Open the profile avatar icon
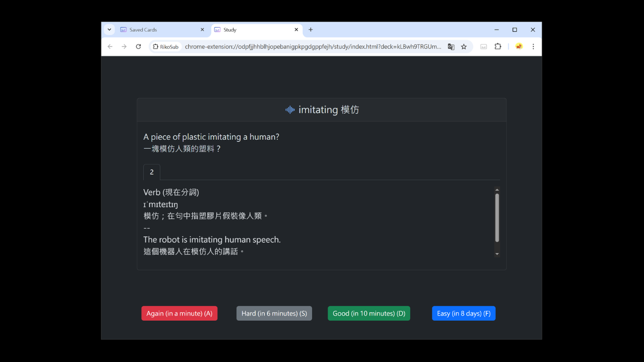 click(519, 47)
